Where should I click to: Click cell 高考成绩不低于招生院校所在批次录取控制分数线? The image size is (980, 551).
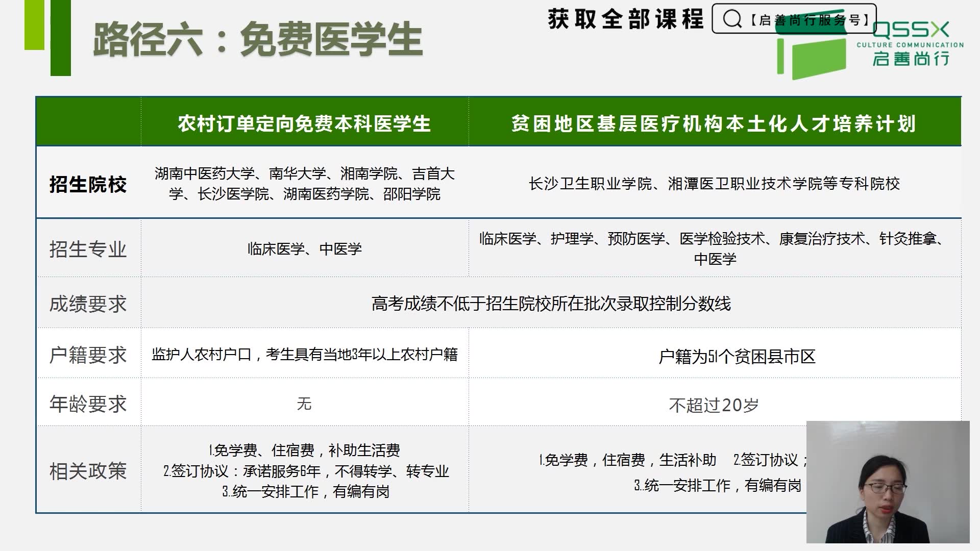tap(551, 304)
